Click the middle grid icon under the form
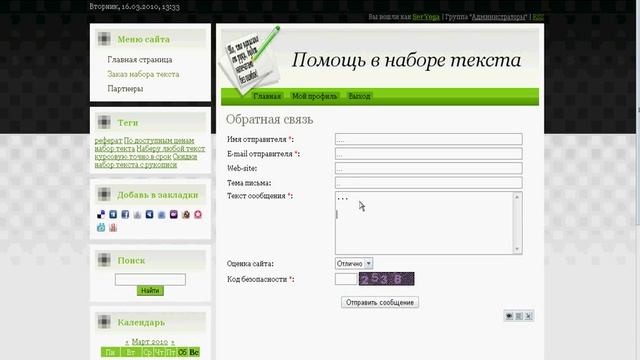Screen dimensions: 640x360 click(x=519, y=316)
